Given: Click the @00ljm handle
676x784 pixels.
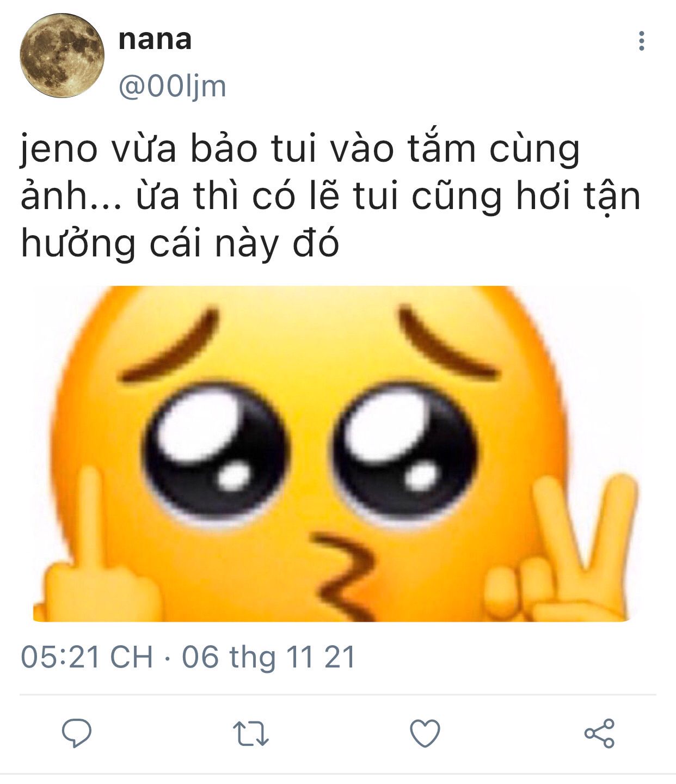Looking at the screenshot, I should [172, 87].
